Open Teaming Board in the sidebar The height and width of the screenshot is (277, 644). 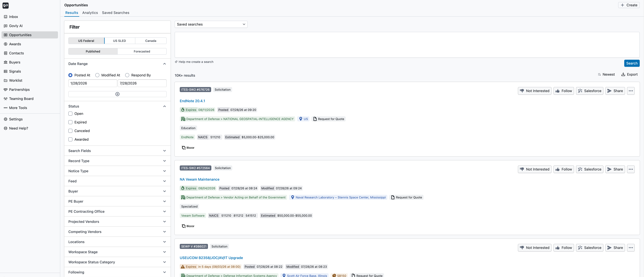(29, 99)
